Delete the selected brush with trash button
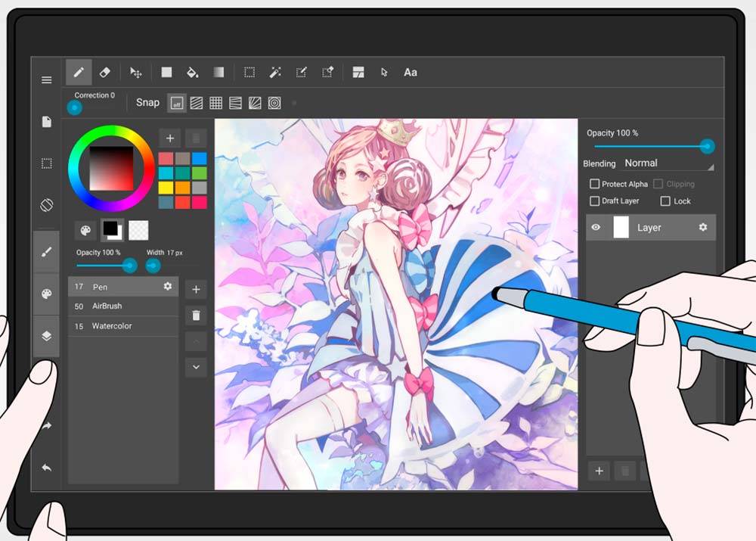This screenshot has width=756, height=541. pyautogui.click(x=196, y=316)
